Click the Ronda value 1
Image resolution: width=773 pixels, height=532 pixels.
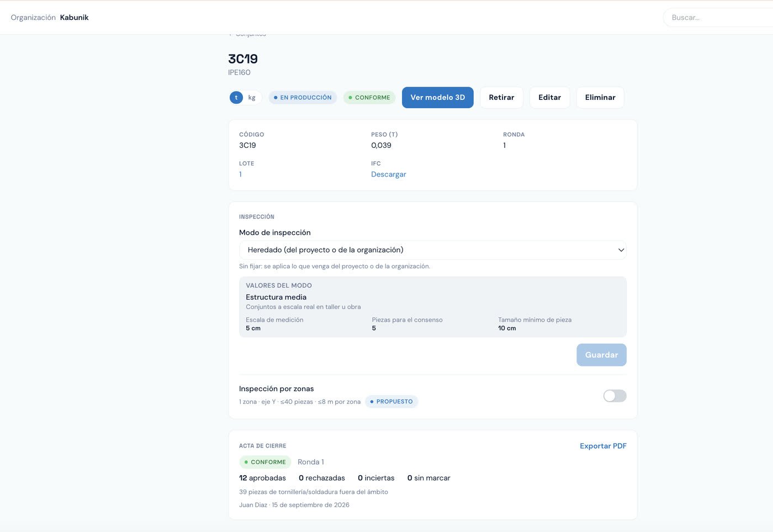tap(504, 146)
